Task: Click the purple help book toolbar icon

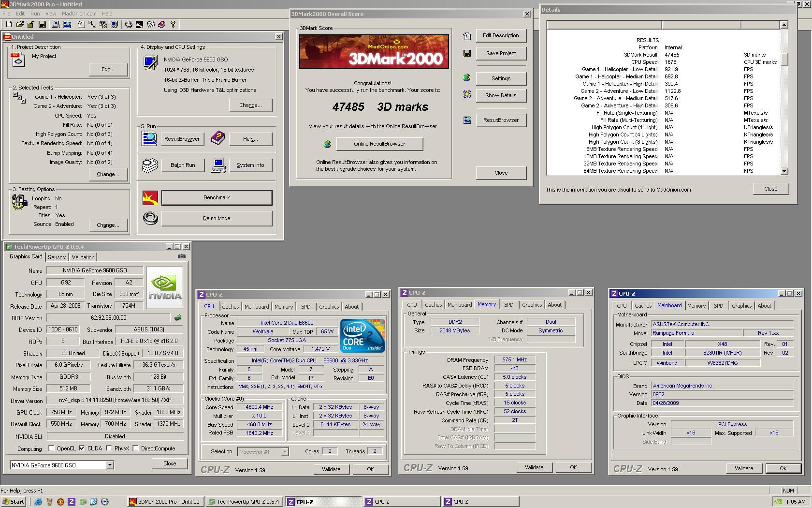Action: pos(162,24)
